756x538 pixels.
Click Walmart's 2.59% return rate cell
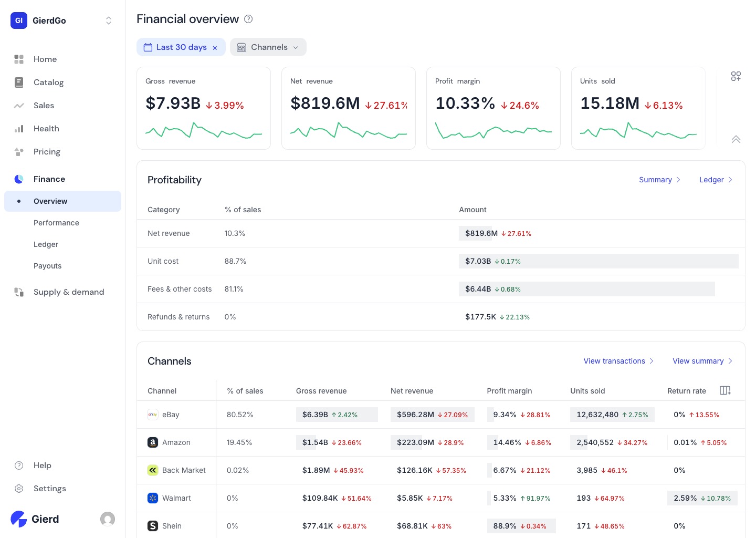pos(702,498)
